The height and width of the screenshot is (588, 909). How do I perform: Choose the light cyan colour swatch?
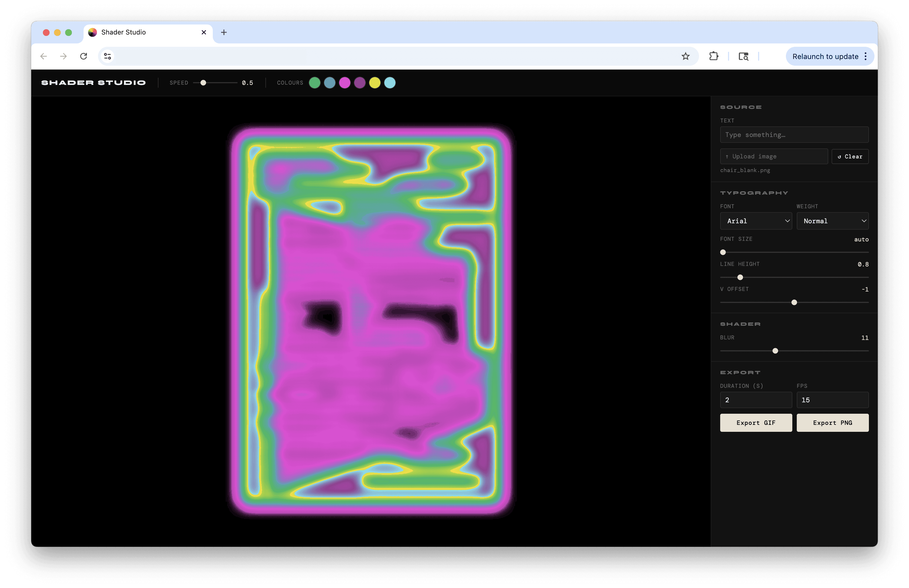click(390, 83)
